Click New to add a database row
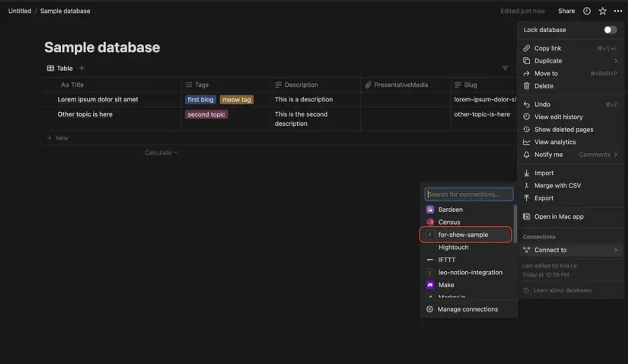 [58, 138]
